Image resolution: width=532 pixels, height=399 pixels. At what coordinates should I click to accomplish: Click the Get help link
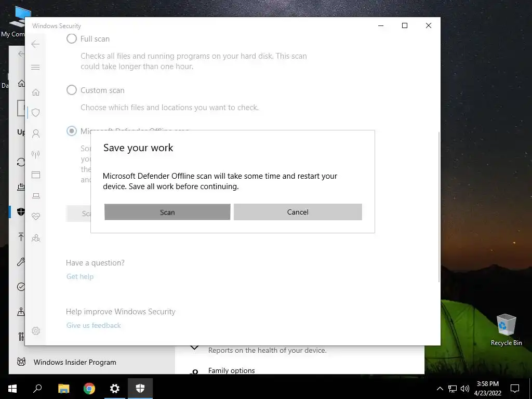tap(79, 276)
